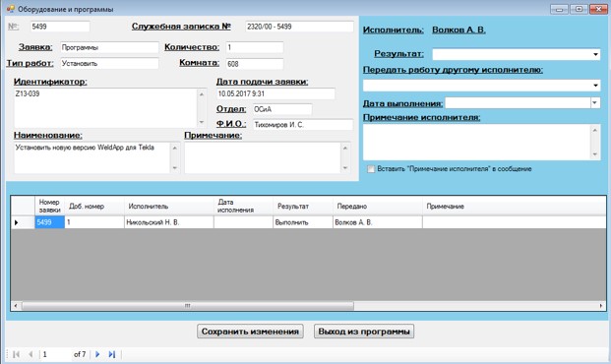Jump to last record navigator arrow
Viewport: 611px width, 364px height.
pyautogui.click(x=112, y=354)
